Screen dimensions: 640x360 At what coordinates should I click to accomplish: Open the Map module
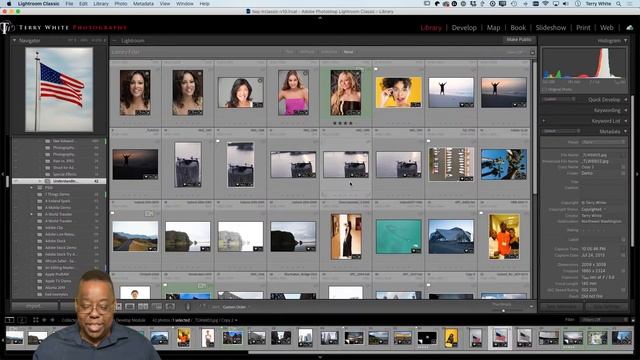pos(493,28)
